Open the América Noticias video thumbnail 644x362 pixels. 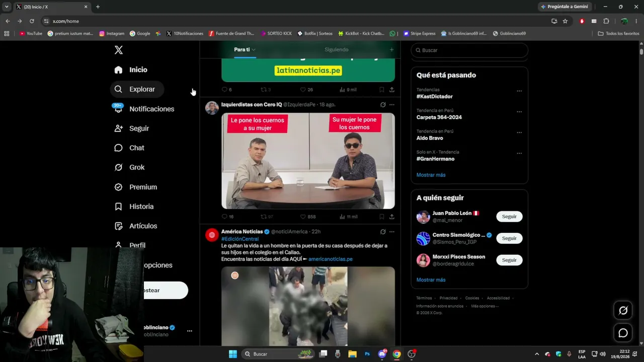(x=308, y=306)
